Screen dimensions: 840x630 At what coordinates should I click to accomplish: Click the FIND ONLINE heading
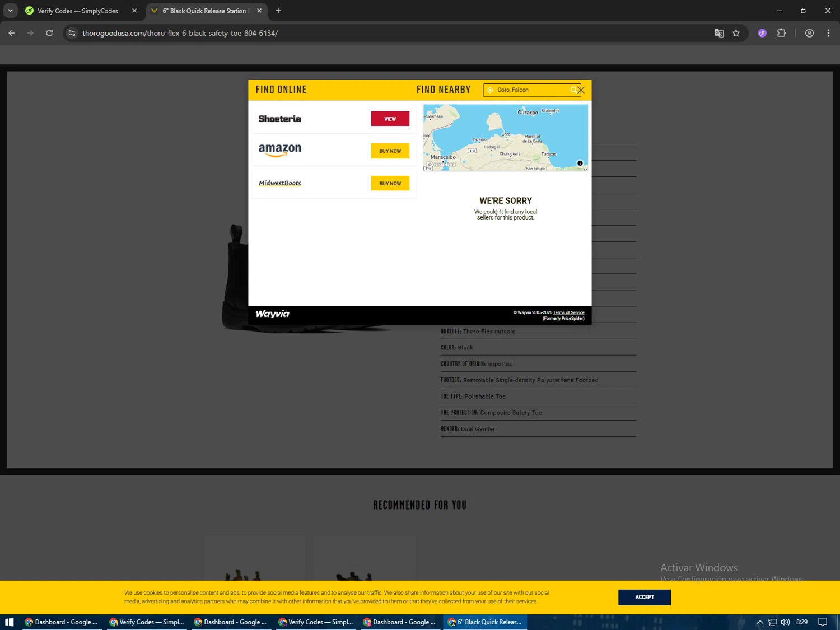281,90
